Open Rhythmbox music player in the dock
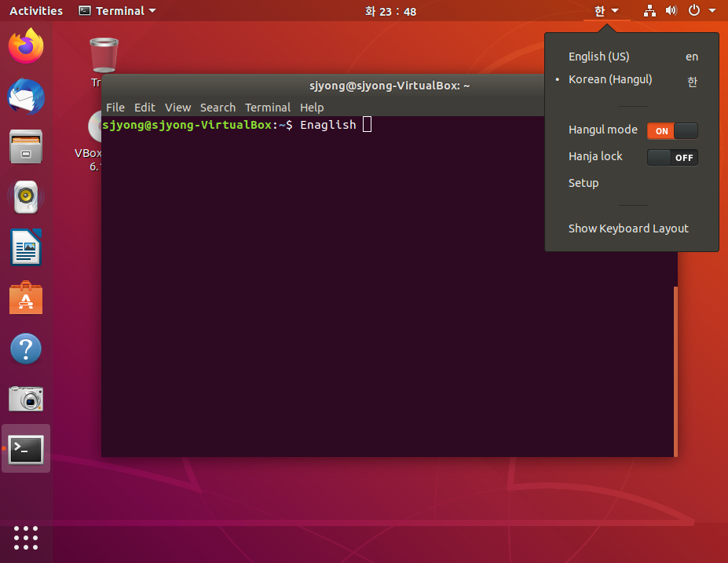 point(26,197)
